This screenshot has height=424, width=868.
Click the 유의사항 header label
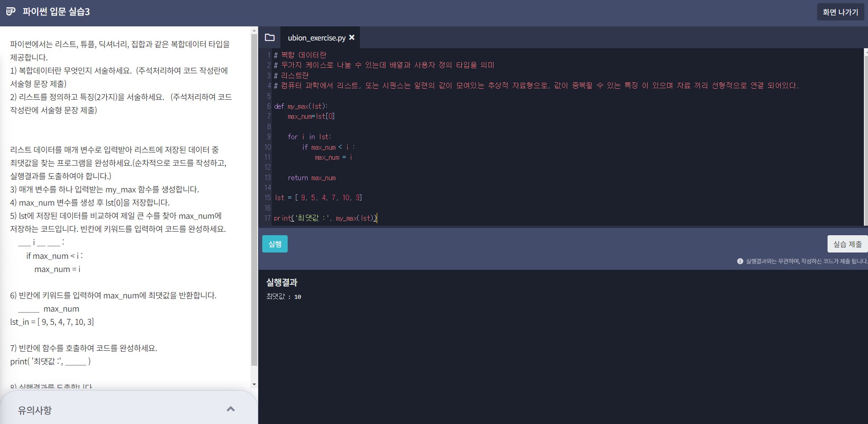35,410
